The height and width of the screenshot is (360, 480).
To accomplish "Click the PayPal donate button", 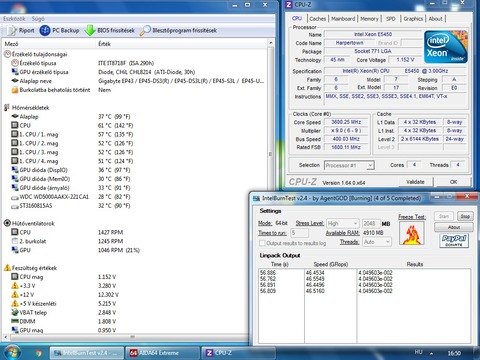I will [454, 240].
